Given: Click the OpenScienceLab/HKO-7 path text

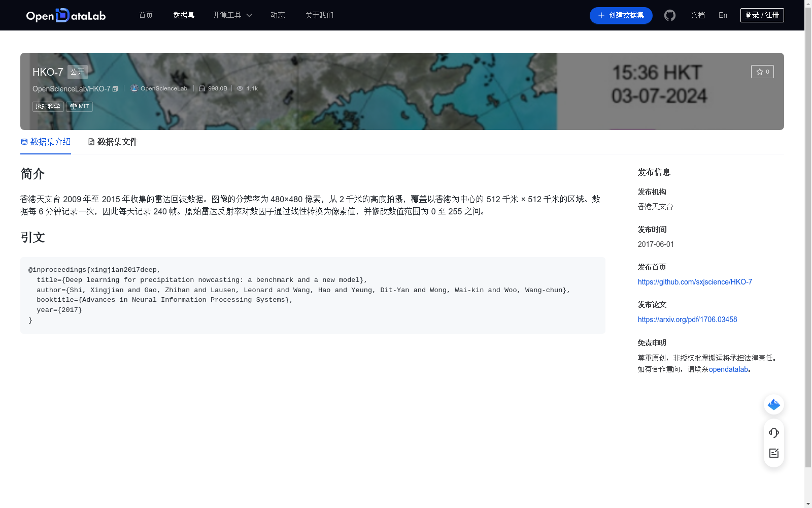Looking at the screenshot, I should (x=72, y=89).
